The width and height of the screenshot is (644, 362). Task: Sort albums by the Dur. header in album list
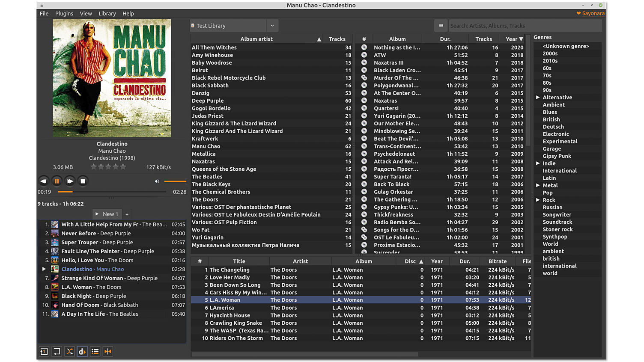pos(445,39)
